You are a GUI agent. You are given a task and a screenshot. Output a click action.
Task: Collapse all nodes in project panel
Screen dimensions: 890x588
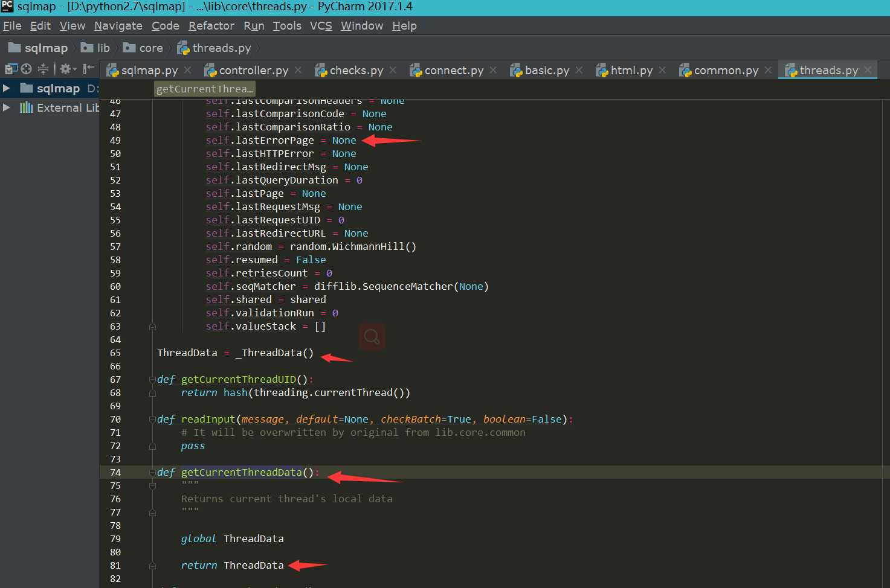coord(43,69)
